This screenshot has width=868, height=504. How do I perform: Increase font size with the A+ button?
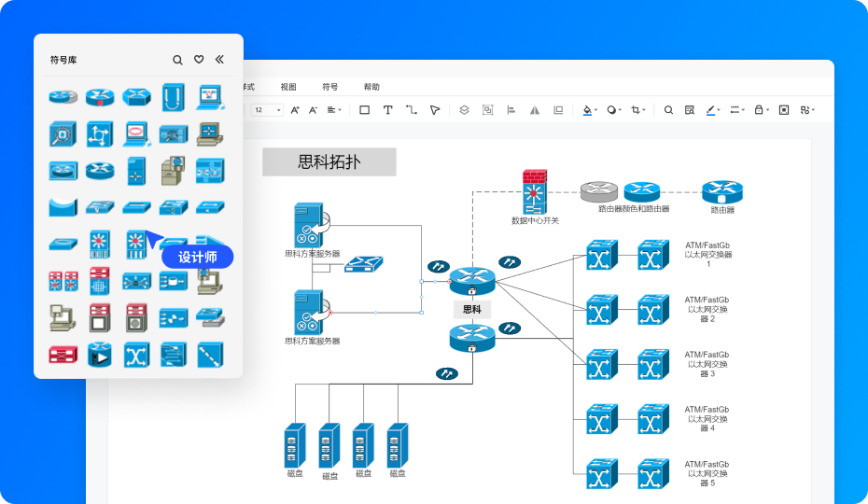pyautogui.click(x=295, y=110)
